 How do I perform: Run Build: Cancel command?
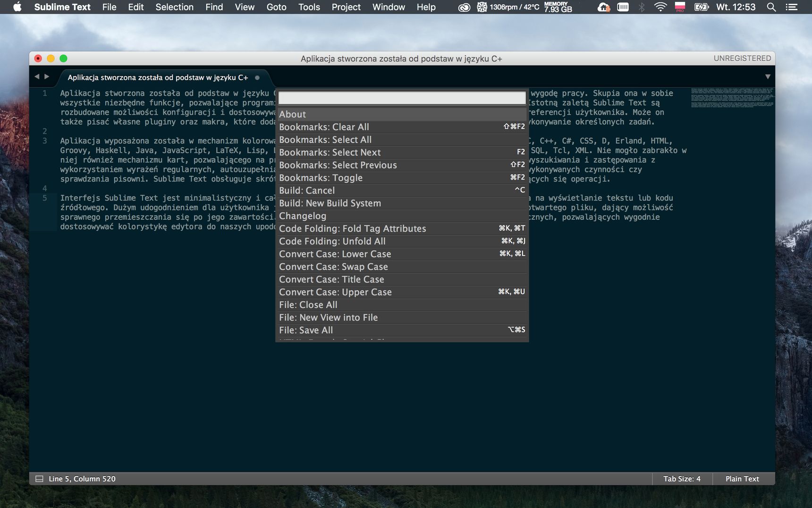[x=402, y=191]
